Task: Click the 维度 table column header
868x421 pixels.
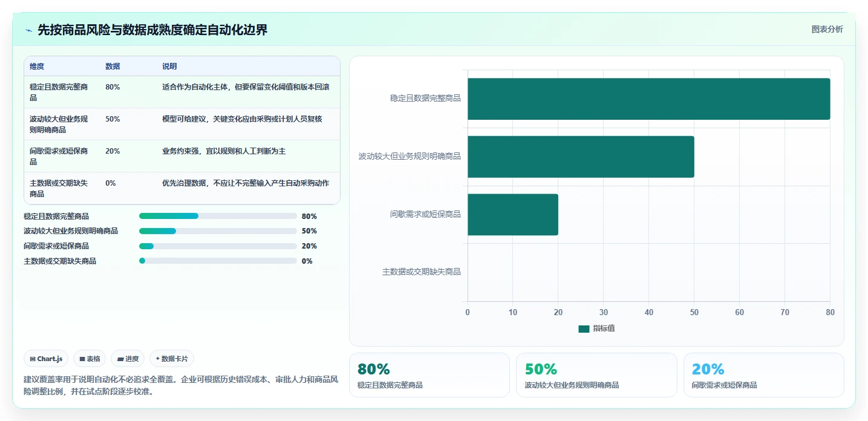Action: pyautogui.click(x=37, y=67)
